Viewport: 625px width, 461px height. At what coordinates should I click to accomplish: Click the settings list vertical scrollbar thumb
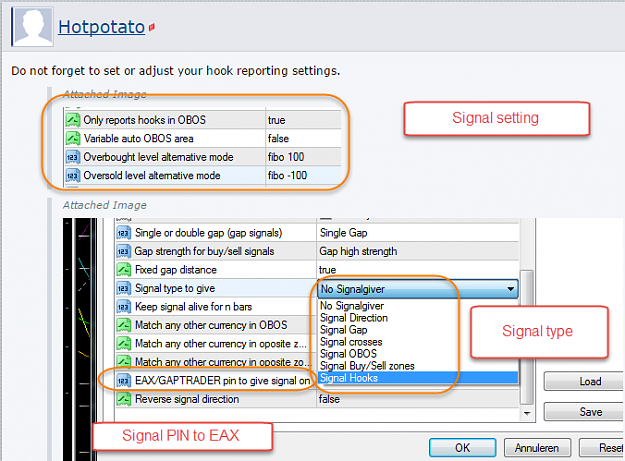pos(527,337)
